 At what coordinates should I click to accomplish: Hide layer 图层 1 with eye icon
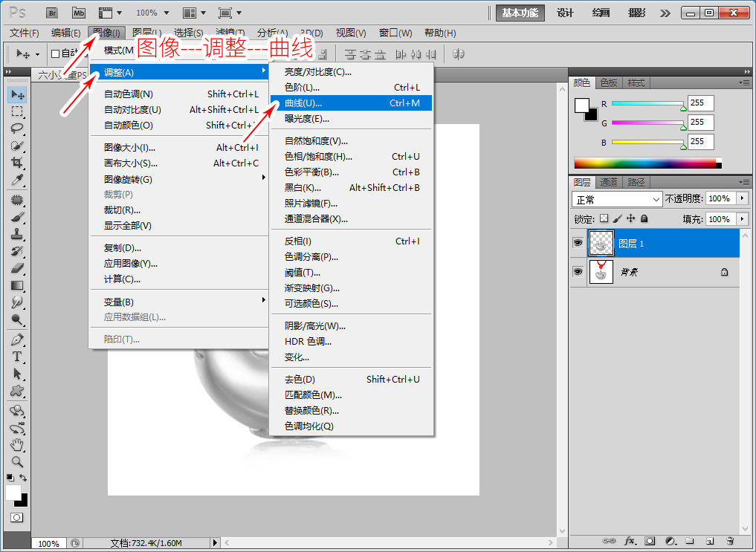pyautogui.click(x=578, y=243)
